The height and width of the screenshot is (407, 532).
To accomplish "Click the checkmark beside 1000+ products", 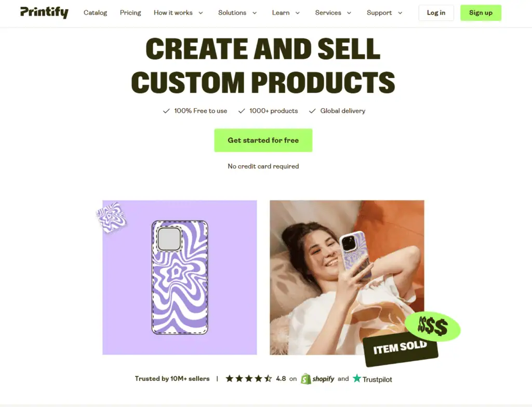I will pyautogui.click(x=242, y=111).
